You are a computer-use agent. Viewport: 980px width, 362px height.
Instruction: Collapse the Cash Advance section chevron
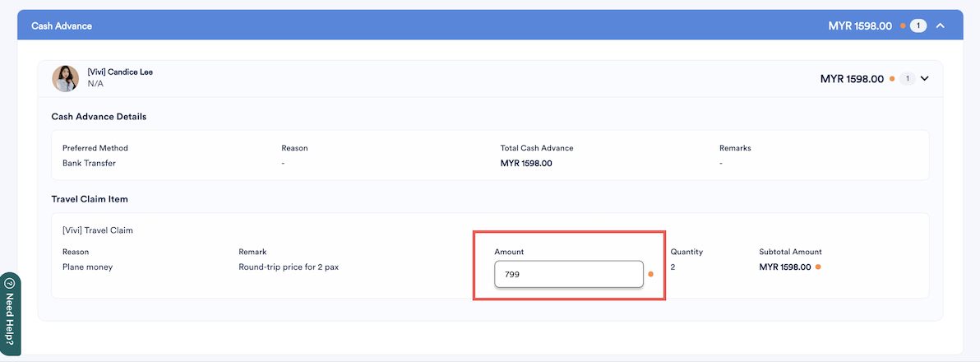pos(941,26)
